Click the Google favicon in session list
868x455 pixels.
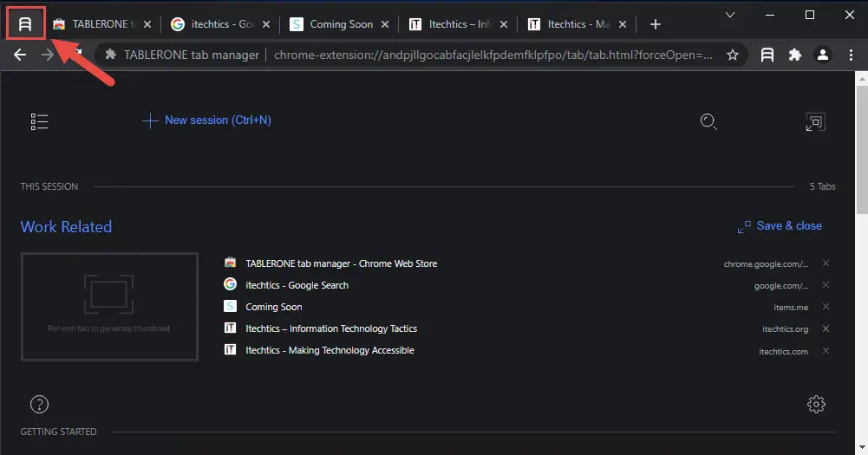click(x=230, y=284)
